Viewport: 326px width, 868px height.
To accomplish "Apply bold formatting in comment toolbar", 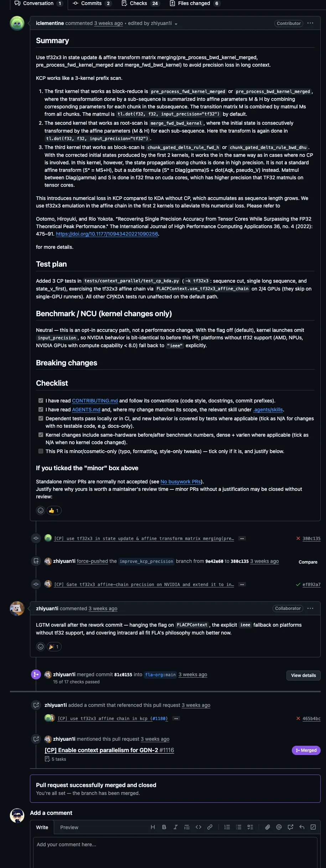I will point(164,827).
